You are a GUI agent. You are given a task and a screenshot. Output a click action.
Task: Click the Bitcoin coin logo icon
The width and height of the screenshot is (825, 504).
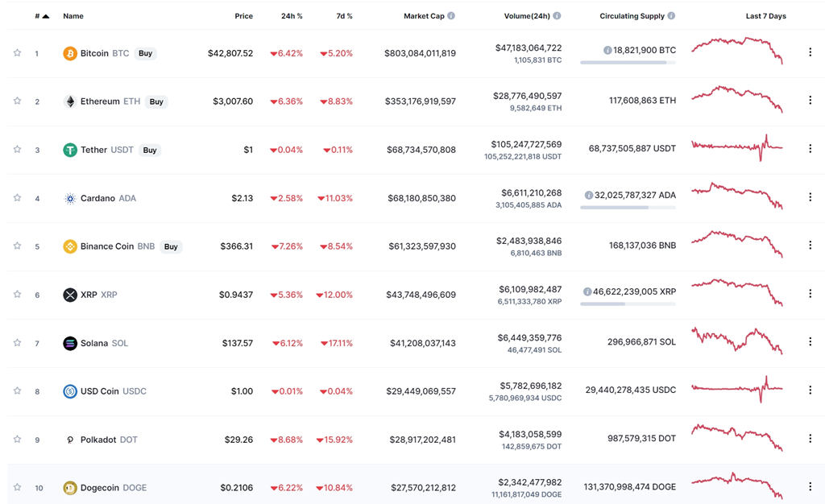click(70, 53)
